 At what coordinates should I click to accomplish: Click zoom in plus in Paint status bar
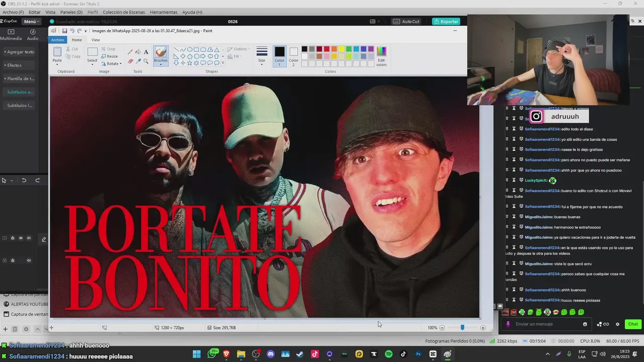(483, 328)
